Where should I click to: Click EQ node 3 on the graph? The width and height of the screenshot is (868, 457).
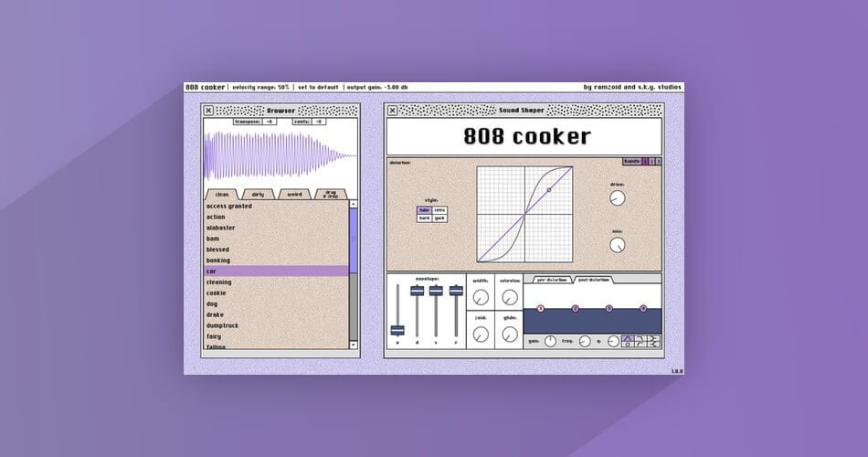(x=609, y=309)
